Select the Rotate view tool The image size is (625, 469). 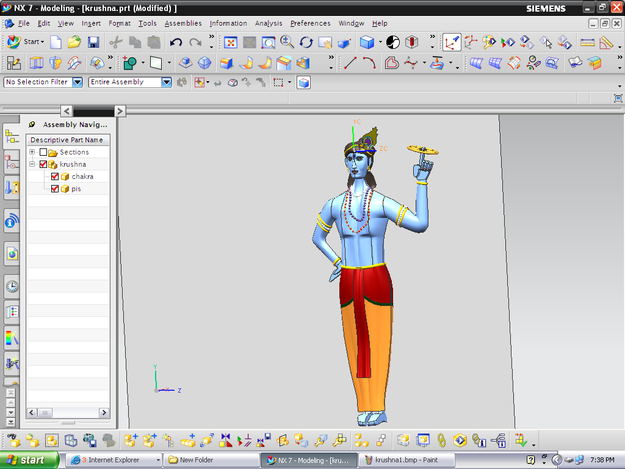click(306, 42)
